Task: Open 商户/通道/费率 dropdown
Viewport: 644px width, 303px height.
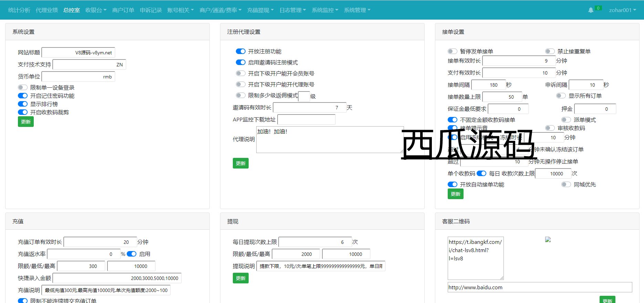Action: [220, 10]
